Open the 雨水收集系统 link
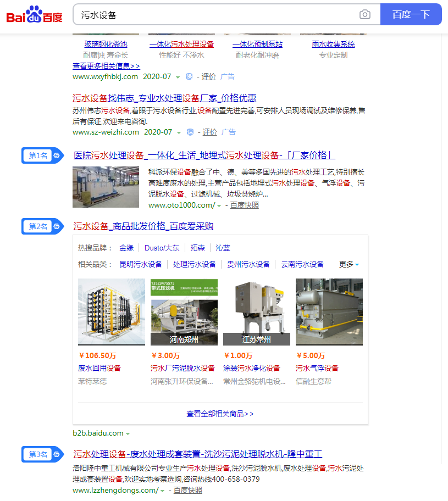This screenshot has width=448, height=501. tap(333, 44)
